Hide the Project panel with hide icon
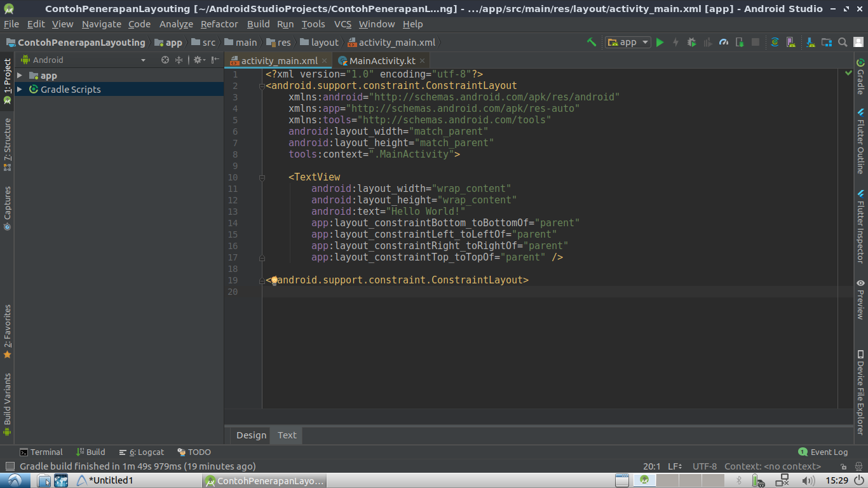868x488 pixels. tap(215, 60)
